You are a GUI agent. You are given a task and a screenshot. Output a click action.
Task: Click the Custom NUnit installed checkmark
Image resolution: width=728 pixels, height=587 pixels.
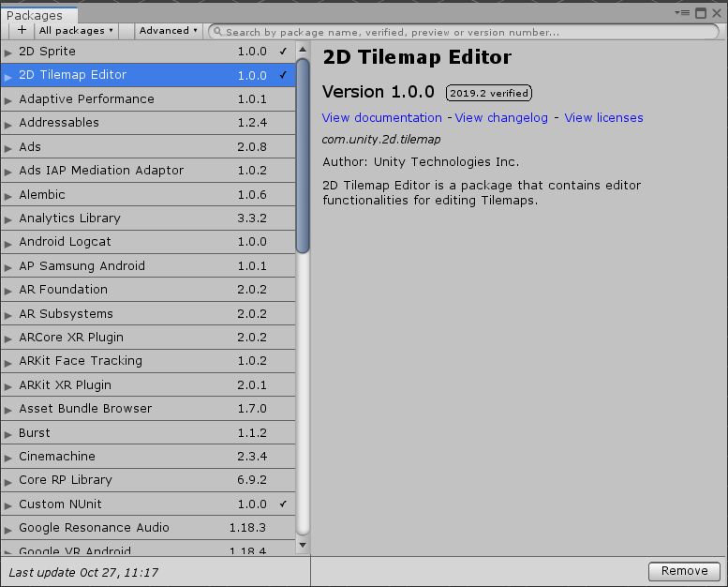pyautogui.click(x=283, y=504)
